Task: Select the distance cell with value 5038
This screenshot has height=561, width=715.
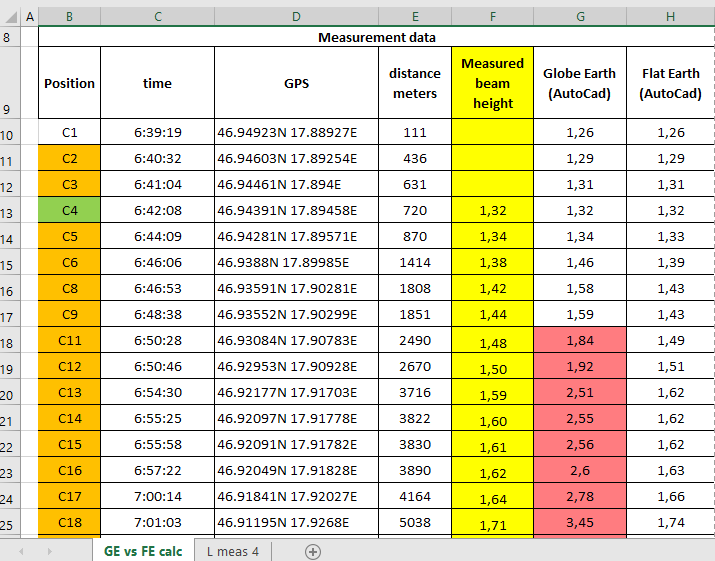Action: [x=415, y=522]
